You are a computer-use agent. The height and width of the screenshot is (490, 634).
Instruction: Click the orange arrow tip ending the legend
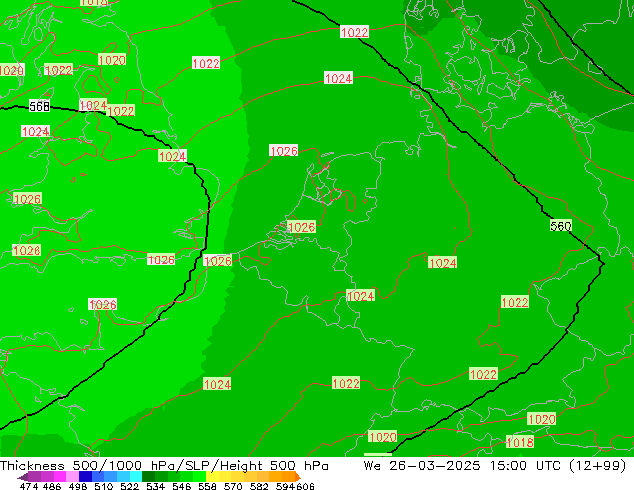[298, 477]
